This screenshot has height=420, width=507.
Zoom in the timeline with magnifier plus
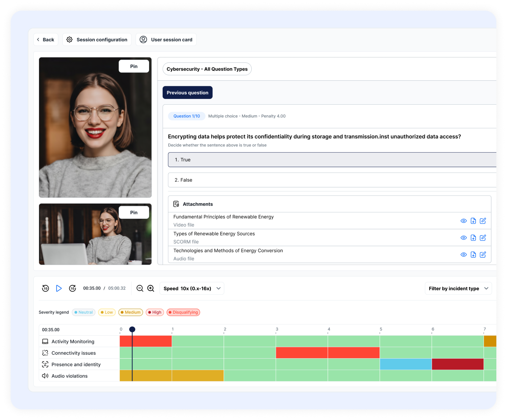click(151, 288)
